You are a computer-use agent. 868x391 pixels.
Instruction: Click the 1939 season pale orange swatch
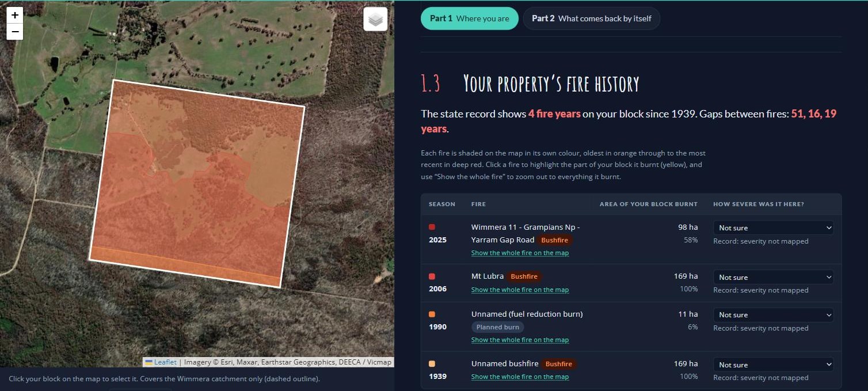click(x=432, y=364)
